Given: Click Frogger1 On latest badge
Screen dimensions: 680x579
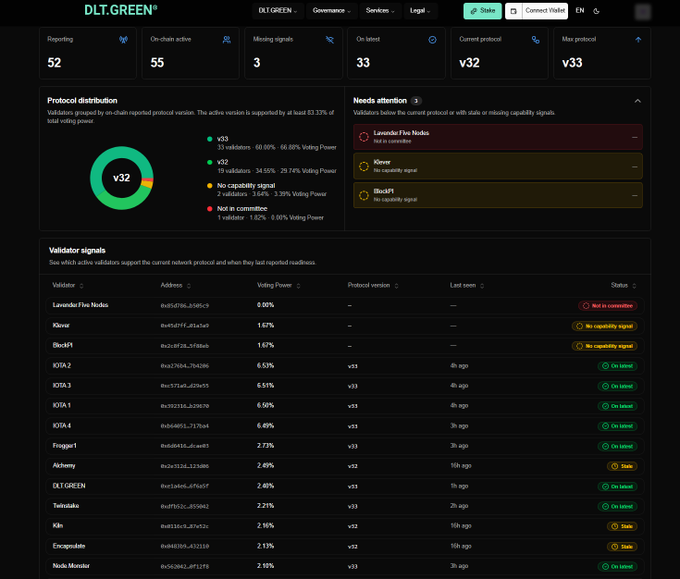Looking at the screenshot, I should 618,446.
